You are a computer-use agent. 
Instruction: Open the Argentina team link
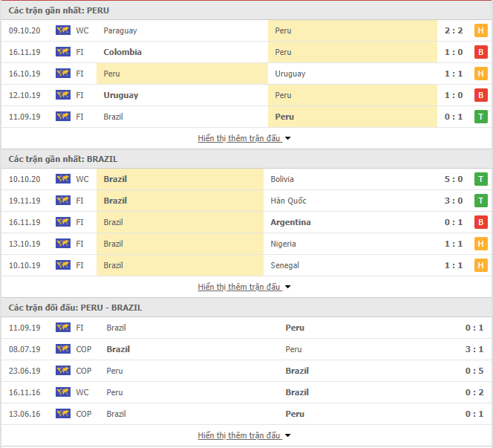290,222
